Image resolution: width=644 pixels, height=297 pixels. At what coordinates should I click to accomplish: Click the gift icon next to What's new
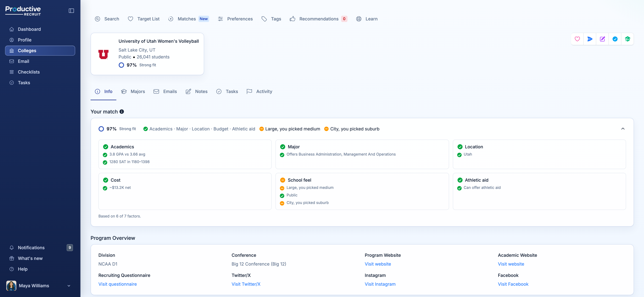pos(11,258)
